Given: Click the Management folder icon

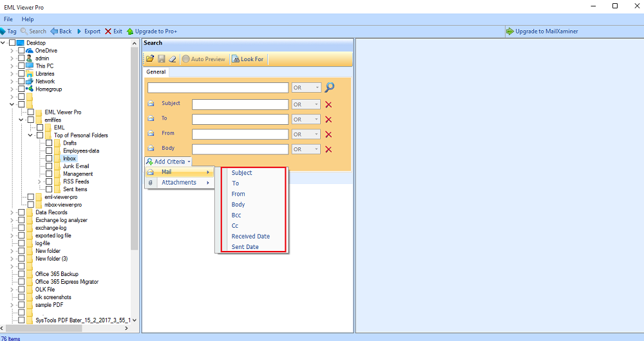Looking at the screenshot, I should click(x=57, y=174).
